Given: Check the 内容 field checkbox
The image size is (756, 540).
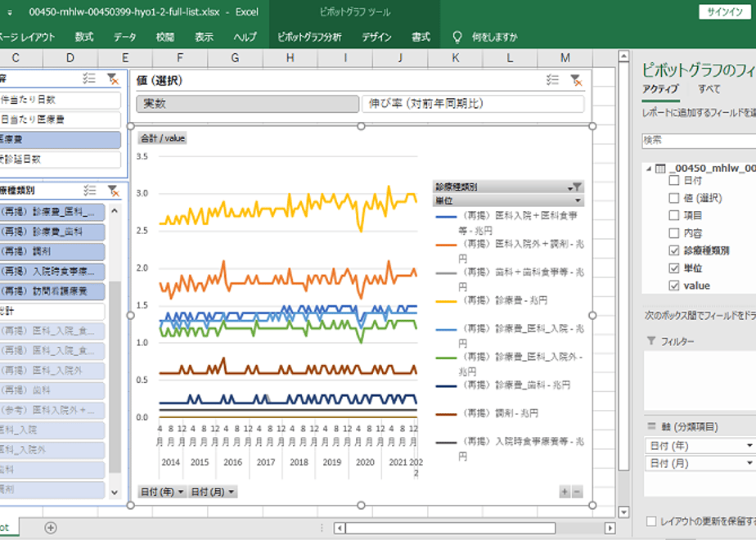Looking at the screenshot, I should [674, 233].
